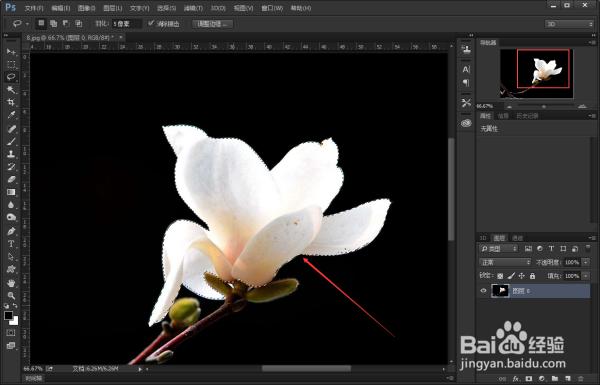The width and height of the screenshot is (600, 385).
Task: Open the fill slider dropdown arrow
Action: pyautogui.click(x=585, y=276)
